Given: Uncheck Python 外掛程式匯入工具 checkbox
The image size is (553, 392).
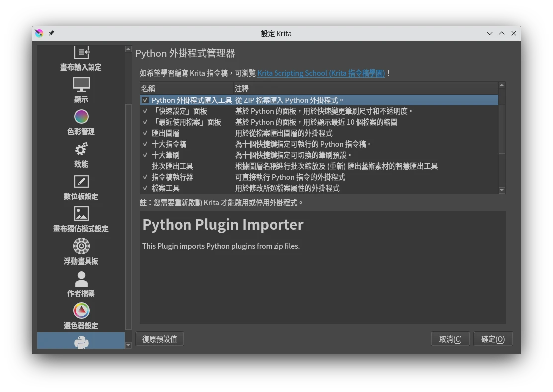Looking at the screenshot, I should tap(145, 100).
